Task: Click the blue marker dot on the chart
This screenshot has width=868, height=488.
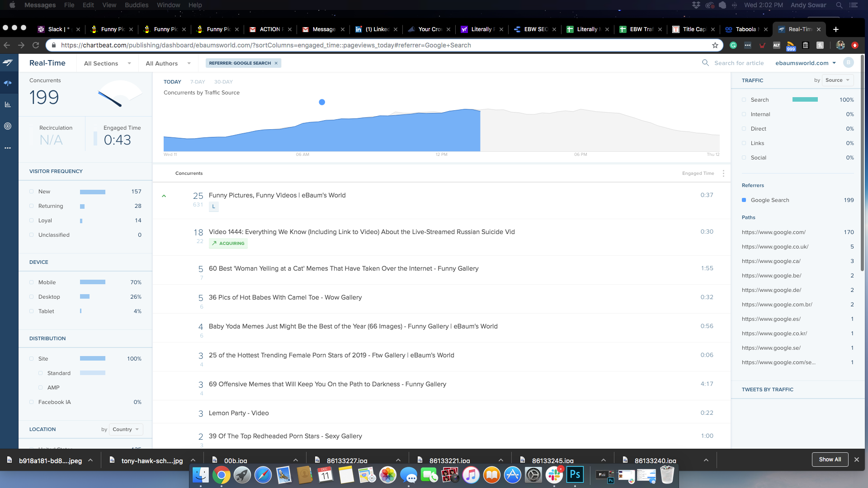Action: pos(322,102)
